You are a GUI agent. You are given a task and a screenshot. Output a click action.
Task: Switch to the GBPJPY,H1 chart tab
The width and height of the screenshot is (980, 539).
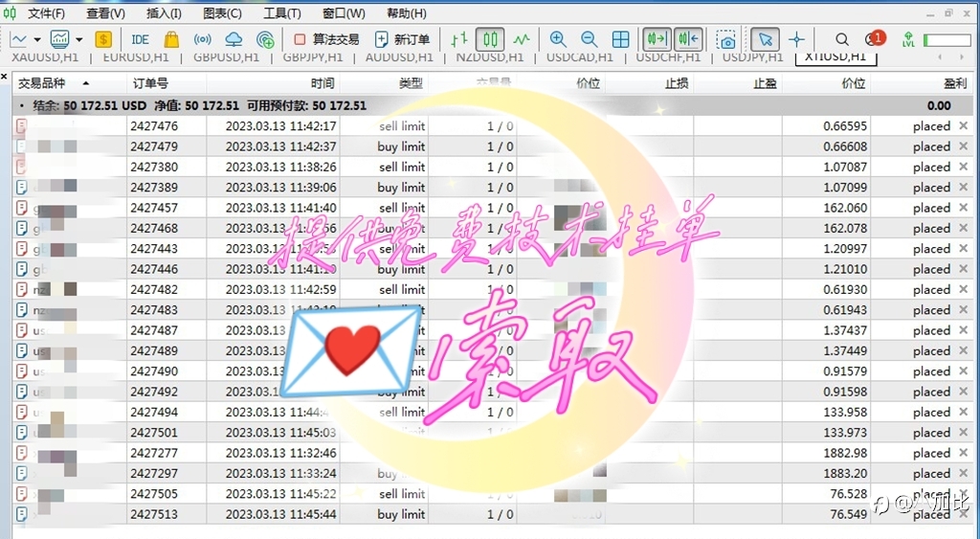313,57
